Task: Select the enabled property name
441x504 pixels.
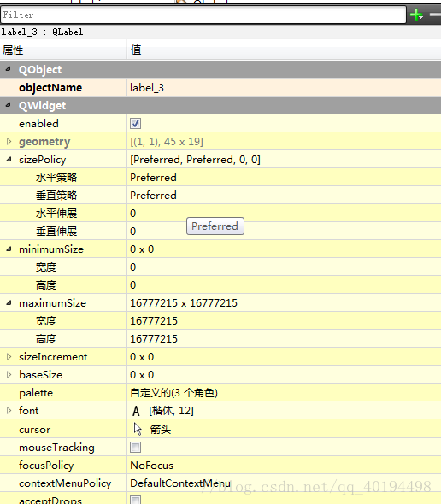Action: point(38,123)
